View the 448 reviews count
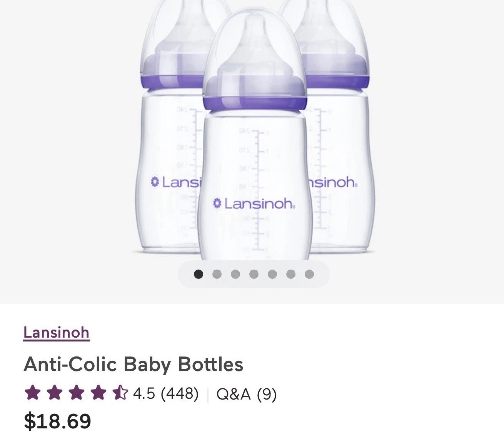Image resolution: width=504 pixels, height=433 pixels. pos(180,393)
